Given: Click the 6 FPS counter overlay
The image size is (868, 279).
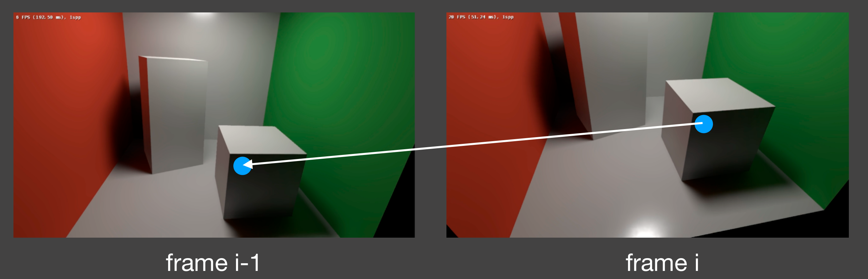Looking at the screenshot, I should pos(48,17).
